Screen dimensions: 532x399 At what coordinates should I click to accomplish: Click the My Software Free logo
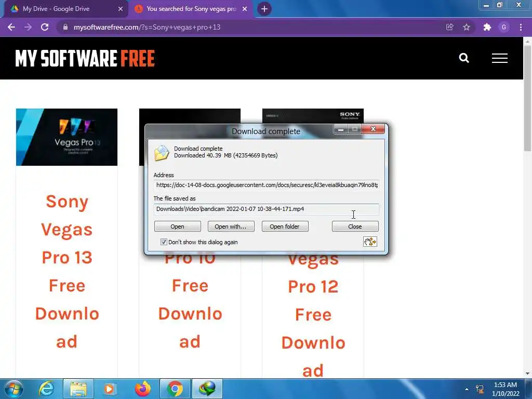click(x=85, y=58)
